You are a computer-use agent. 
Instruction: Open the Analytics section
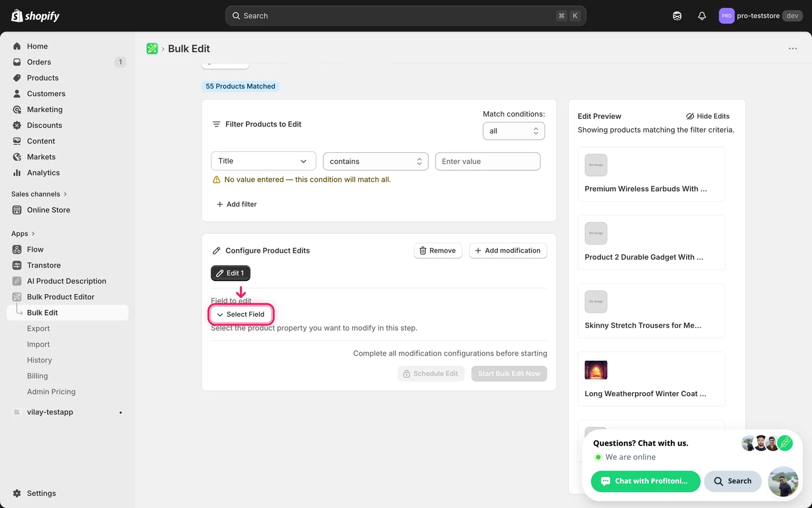pos(43,173)
